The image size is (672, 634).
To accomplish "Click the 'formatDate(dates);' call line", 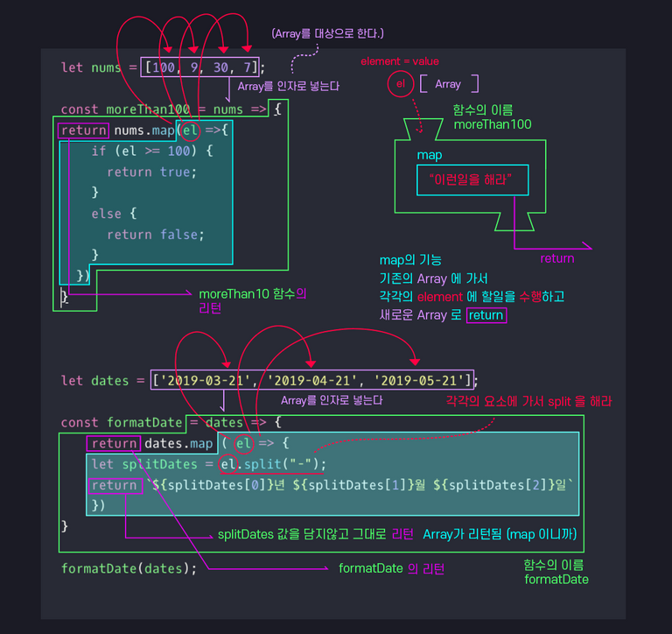I will 129,569.
